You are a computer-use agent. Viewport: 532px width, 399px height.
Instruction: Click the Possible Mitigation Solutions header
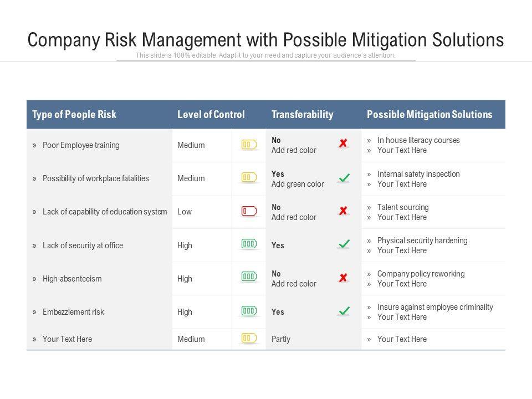click(x=429, y=115)
